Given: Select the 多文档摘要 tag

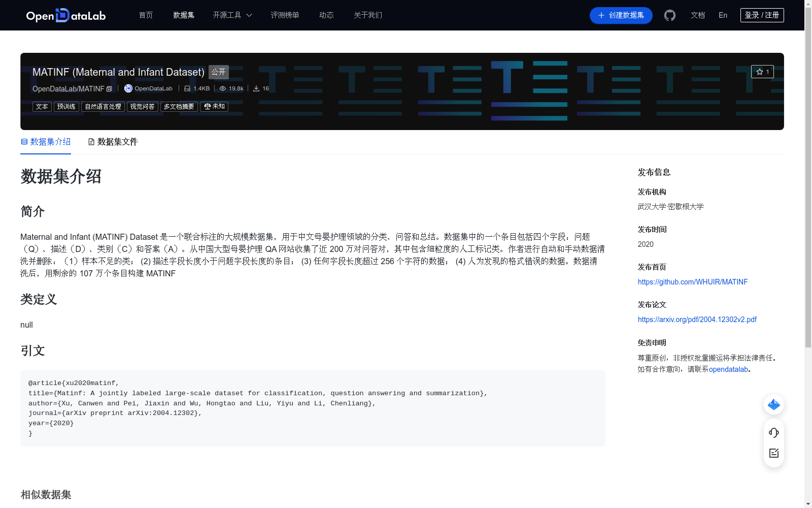Looking at the screenshot, I should click(x=179, y=107).
